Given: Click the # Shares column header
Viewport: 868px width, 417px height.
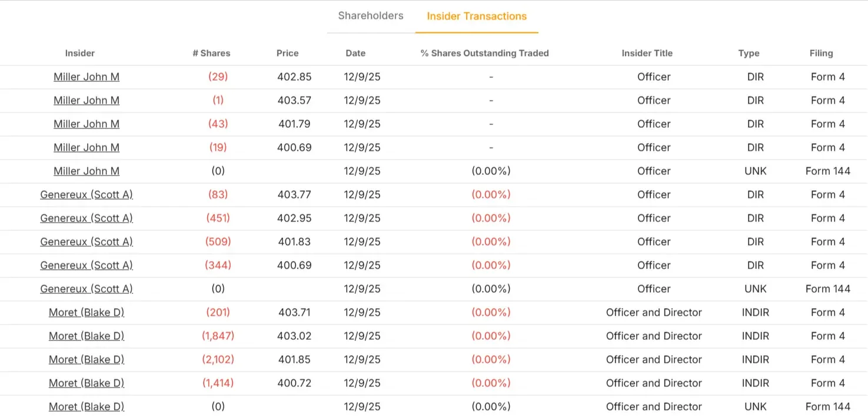Looking at the screenshot, I should pos(211,53).
